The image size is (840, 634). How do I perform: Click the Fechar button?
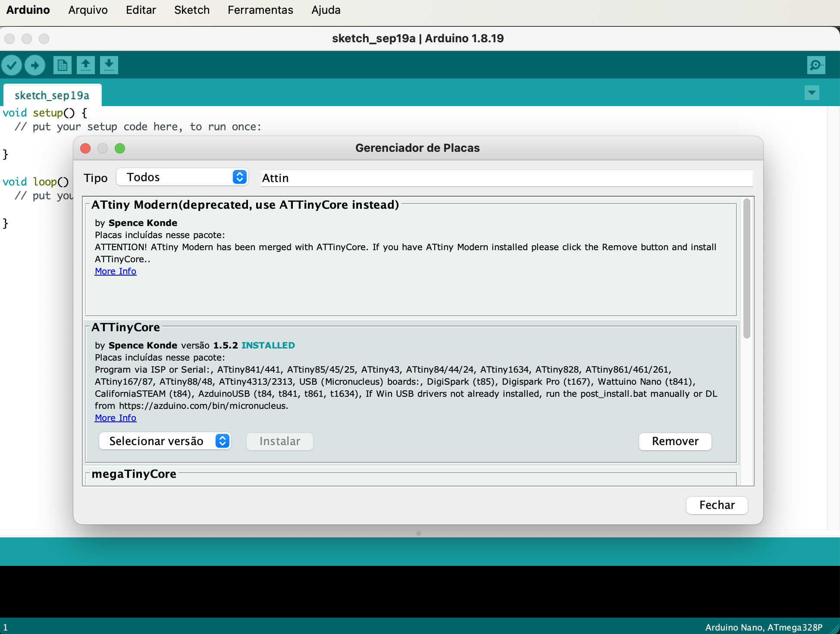[x=717, y=505]
